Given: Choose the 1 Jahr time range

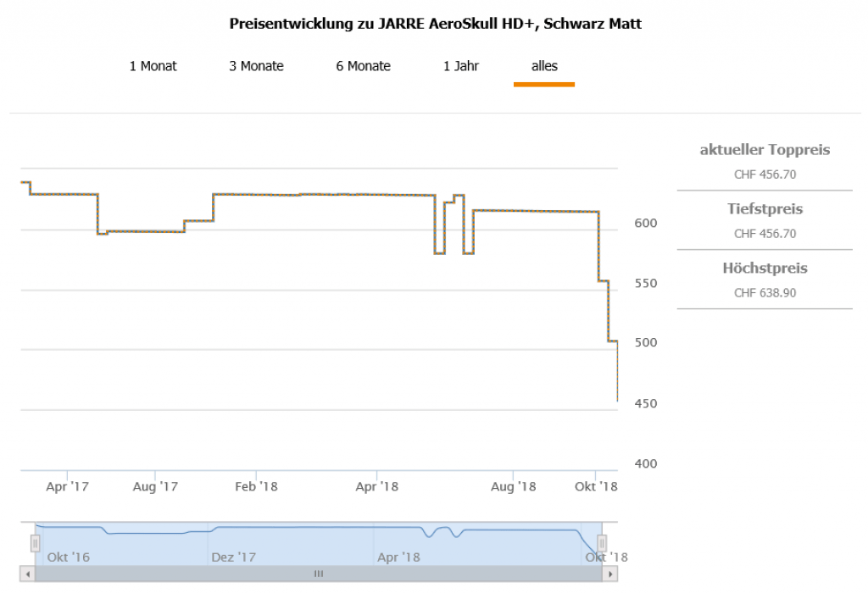Looking at the screenshot, I should (x=461, y=66).
